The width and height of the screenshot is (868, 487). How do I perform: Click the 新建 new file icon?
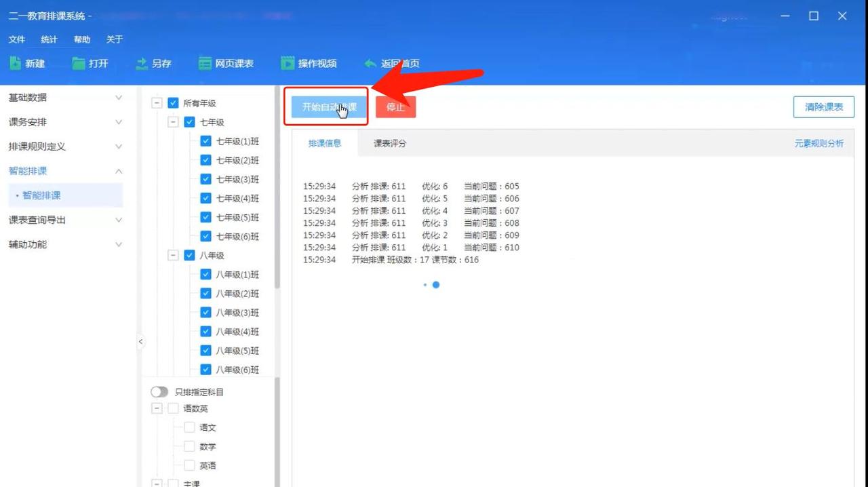15,63
